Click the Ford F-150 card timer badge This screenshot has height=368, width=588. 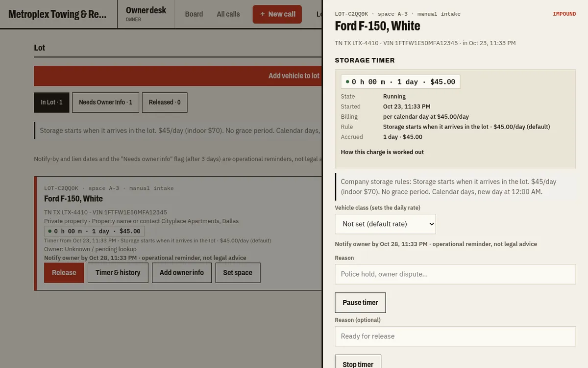click(94, 231)
